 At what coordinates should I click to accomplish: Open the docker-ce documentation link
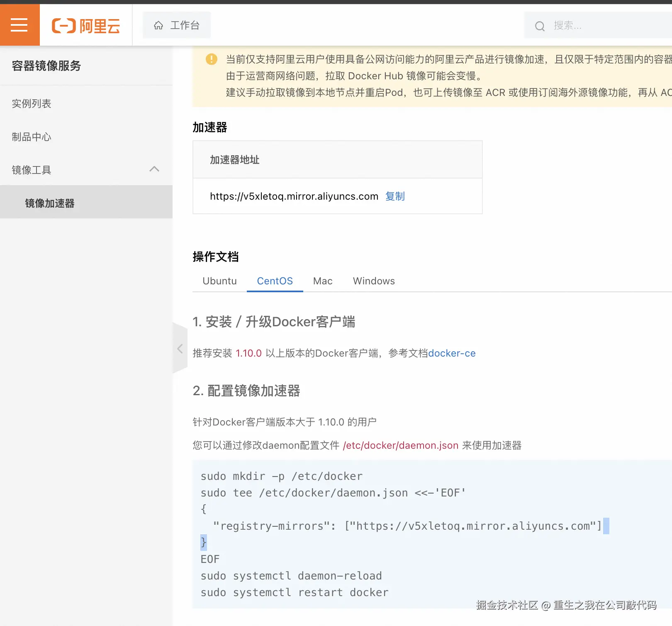coord(452,353)
